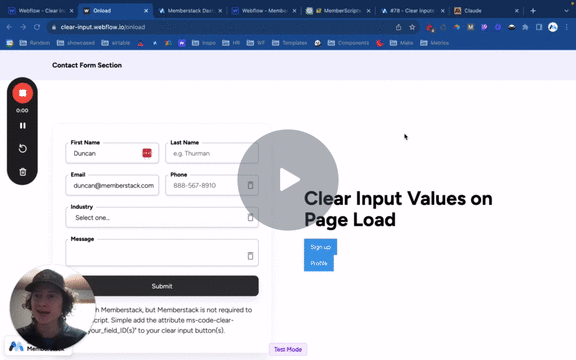
Task: Restart the recording with the circular arrow
Action: (x=22, y=148)
